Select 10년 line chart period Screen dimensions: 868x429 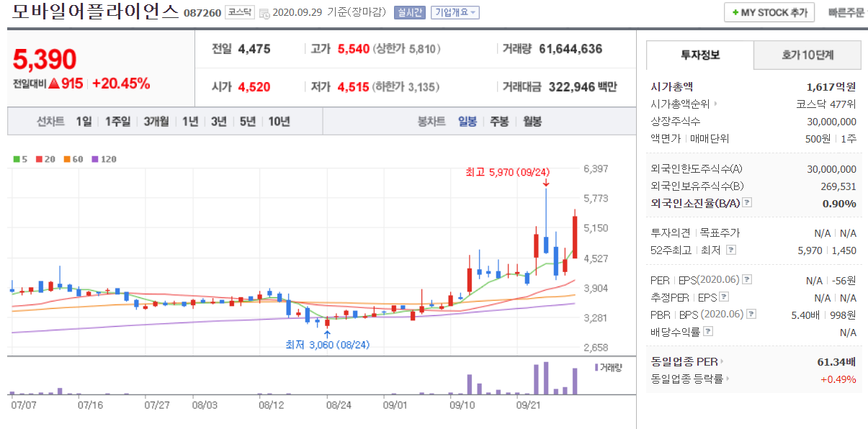click(279, 122)
